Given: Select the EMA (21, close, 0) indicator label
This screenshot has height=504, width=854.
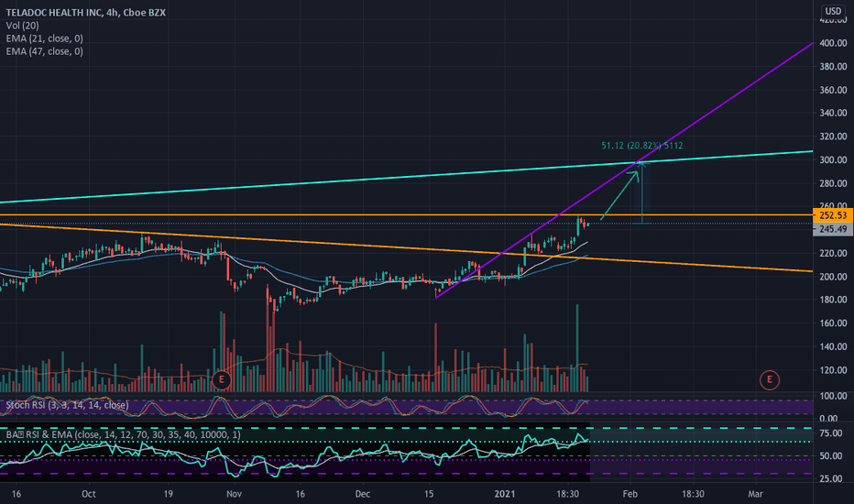Looking at the screenshot, I should point(45,38).
